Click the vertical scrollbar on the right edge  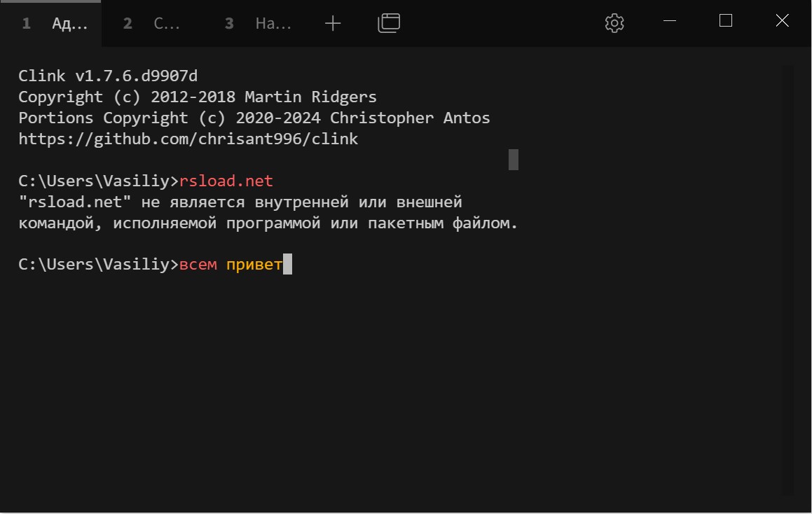click(x=788, y=280)
